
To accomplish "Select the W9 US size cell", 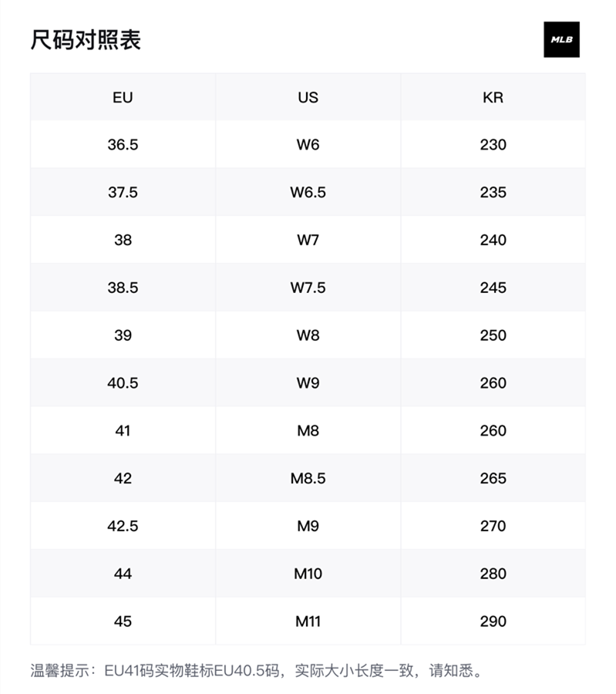I will (x=308, y=383).
